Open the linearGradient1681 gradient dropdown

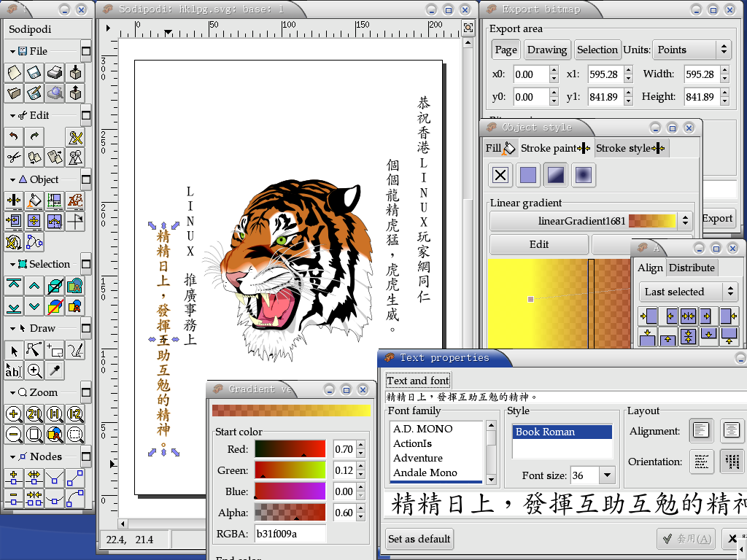pyautogui.click(x=591, y=221)
